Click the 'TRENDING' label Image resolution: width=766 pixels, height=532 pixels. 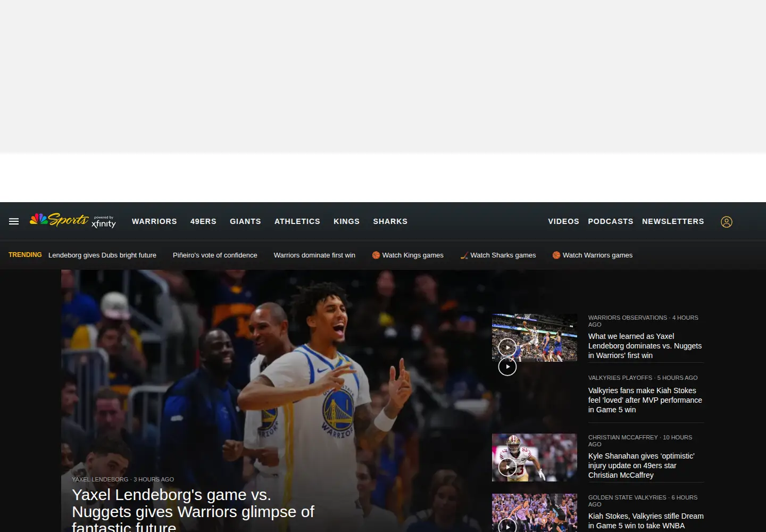pyautogui.click(x=25, y=255)
